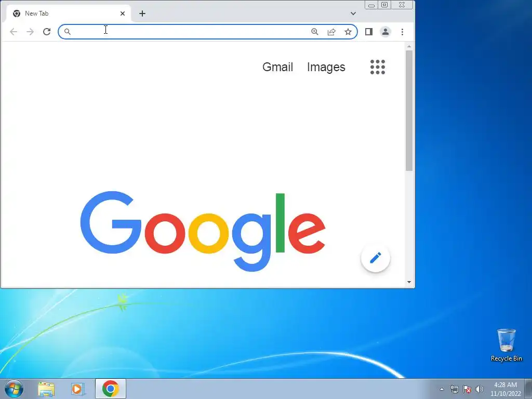The width and height of the screenshot is (532, 399).
Task: Open Windows Explorer from taskbar
Action: click(x=46, y=389)
